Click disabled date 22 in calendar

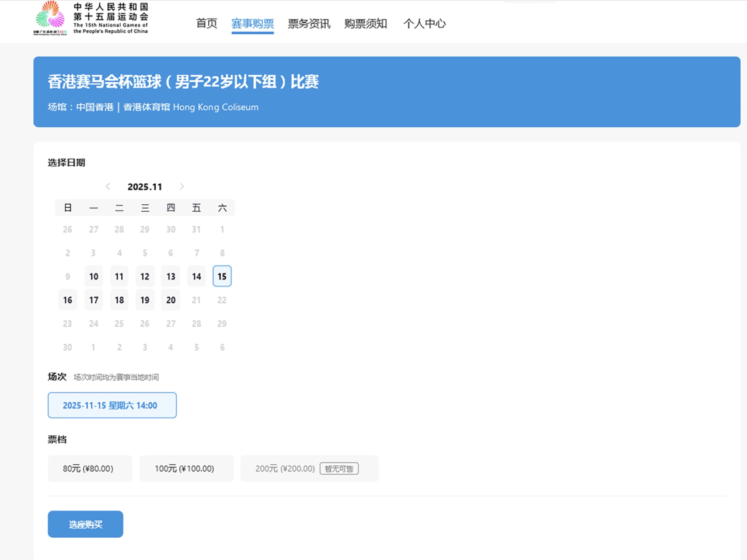pyautogui.click(x=222, y=300)
